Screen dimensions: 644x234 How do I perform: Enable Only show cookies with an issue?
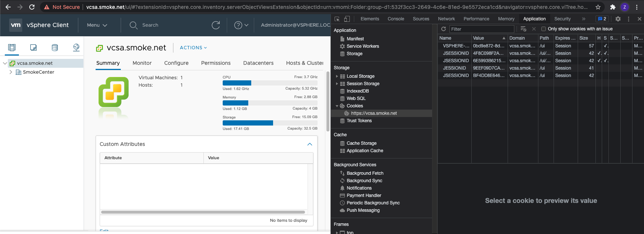coord(544,29)
